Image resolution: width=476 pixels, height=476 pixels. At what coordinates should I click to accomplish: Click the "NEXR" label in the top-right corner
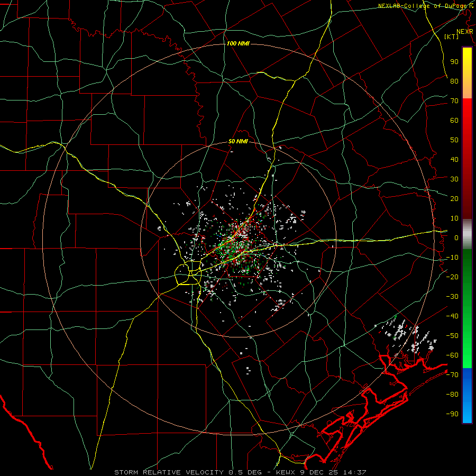point(465,32)
